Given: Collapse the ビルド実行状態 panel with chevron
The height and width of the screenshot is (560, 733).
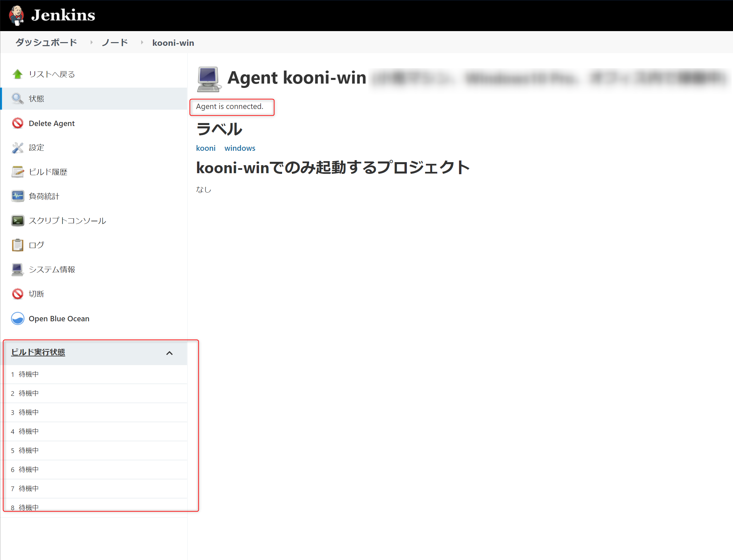Looking at the screenshot, I should [170, 353].
